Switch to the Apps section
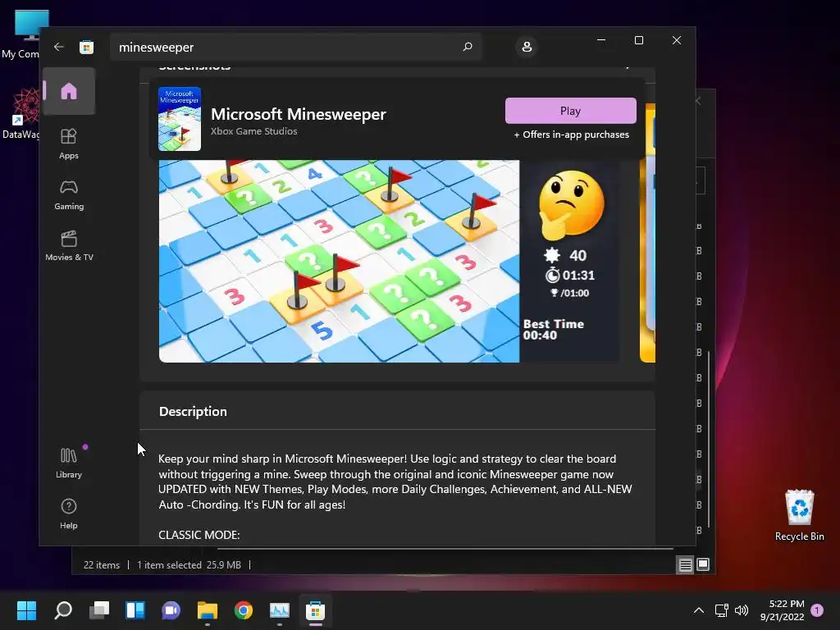The image size is (840, 630). (69, 144)
